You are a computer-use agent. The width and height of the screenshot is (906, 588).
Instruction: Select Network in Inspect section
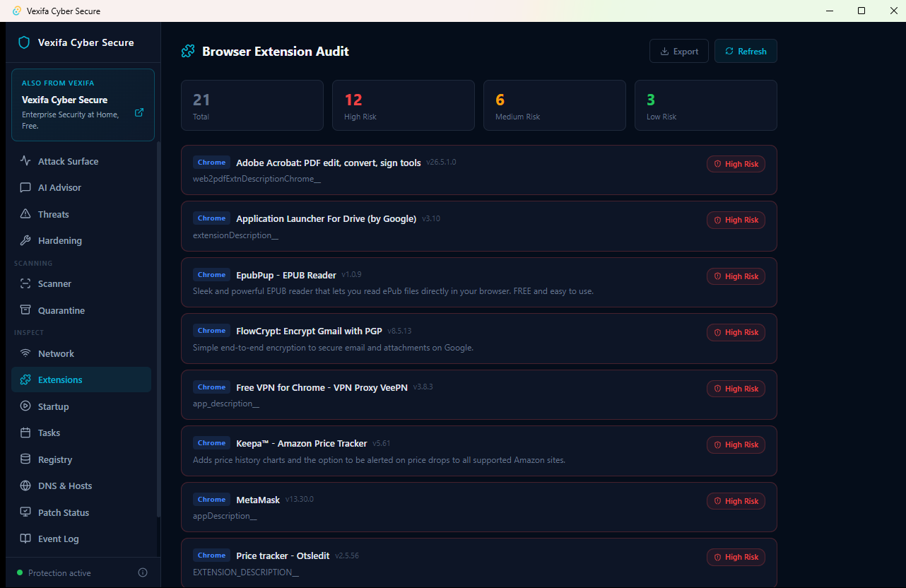pos(81,353)
